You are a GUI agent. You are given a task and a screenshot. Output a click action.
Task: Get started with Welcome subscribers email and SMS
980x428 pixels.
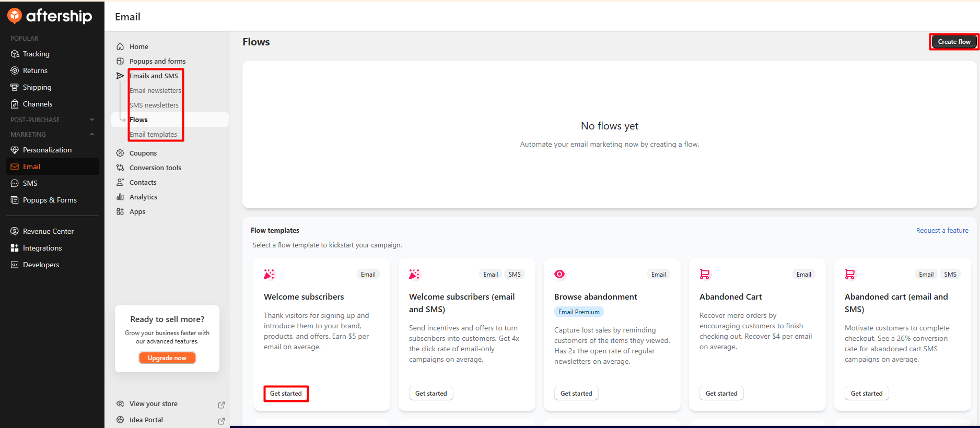(x=431, y=394)
